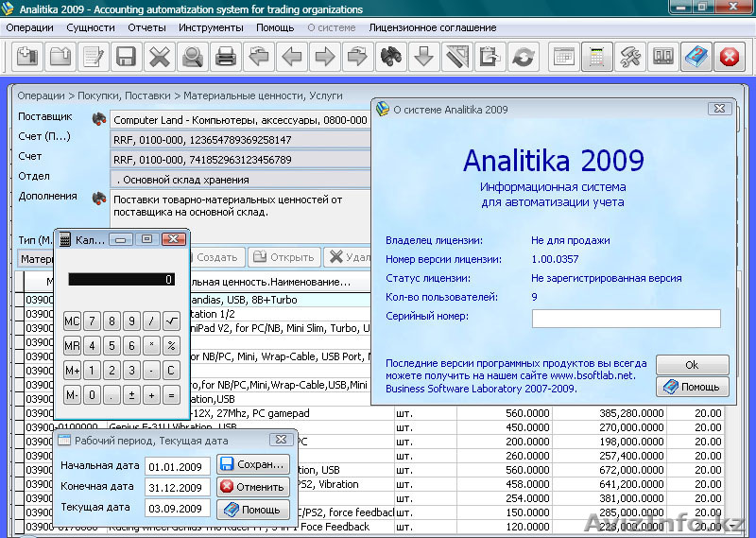
Task: Open the Лицензионное соглашение menu
Action: pyautogui.click(x=433, y=27)
